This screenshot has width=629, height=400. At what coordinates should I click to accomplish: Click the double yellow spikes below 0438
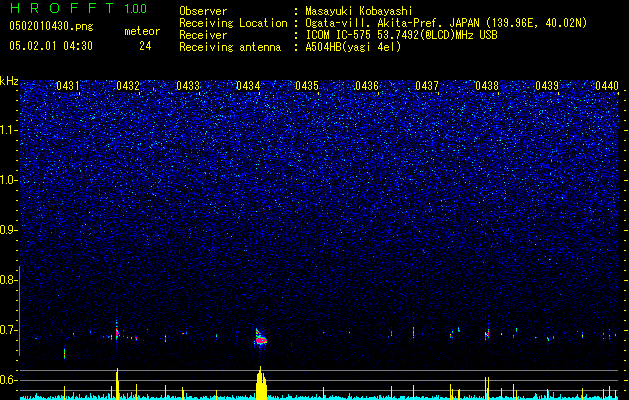coord(487,388)
